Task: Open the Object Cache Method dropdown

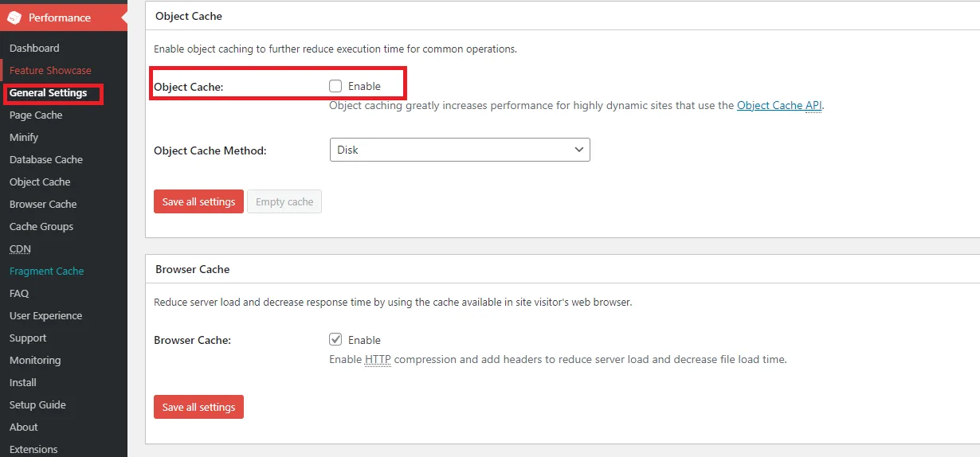Action: pos(459,150)
